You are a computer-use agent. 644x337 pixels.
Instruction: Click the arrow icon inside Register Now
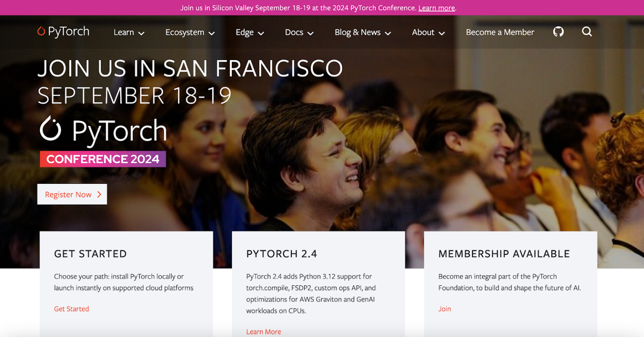[x=99, y=194]
